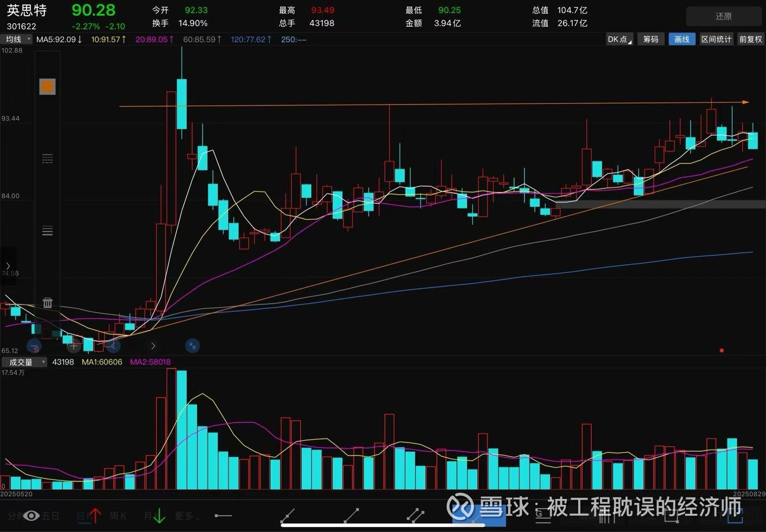Select the parallel channel drawing tool
This screenshot has height=532, width=766.
[416, 516]
